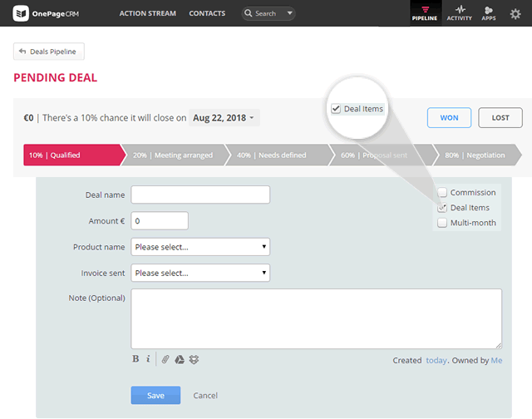Image resolution: width=532 pixels, height=419 pixels.
Task: Enable the Commission checkbox
Action: [x=442, y=192]
